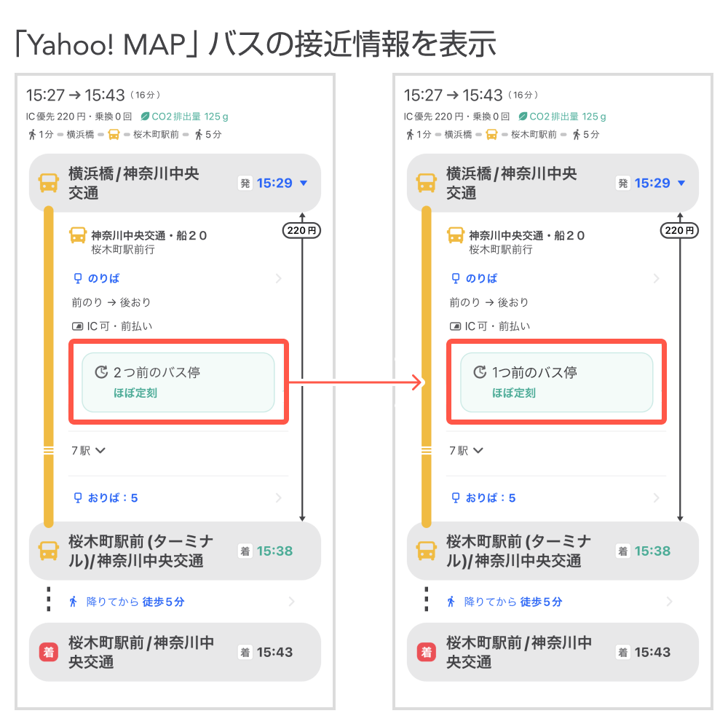The height and width of the screenshot is (724, 728).
Task: Click chevron arrow on のりば row, left panel
Action: pos(279,278)
